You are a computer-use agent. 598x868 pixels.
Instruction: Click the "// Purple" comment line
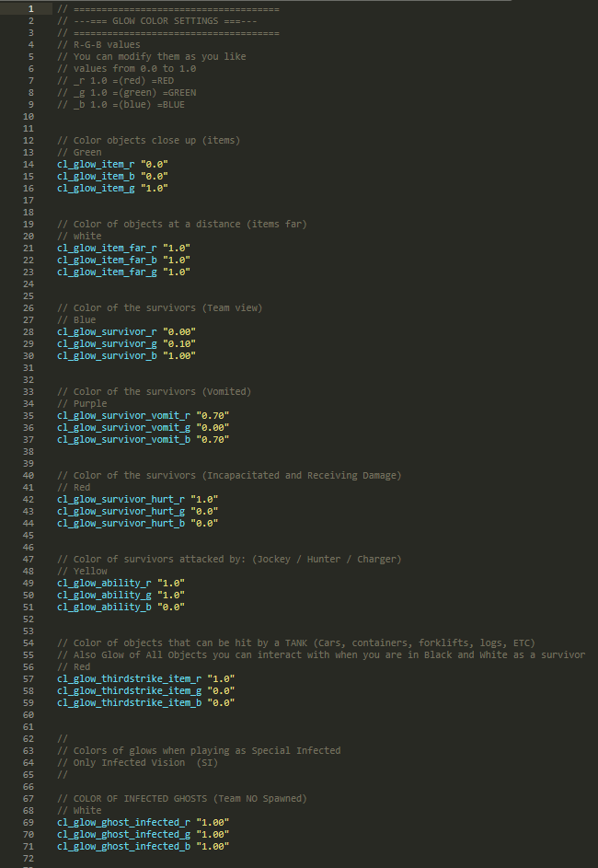82,403
